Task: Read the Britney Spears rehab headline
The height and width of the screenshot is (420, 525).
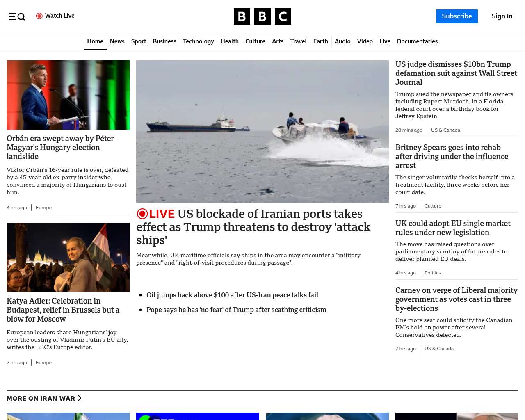Action: (x=452, y=156)
